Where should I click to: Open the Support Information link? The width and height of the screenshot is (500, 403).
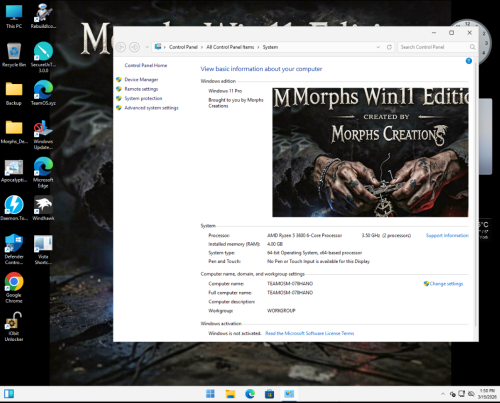(x=447, y=235)
